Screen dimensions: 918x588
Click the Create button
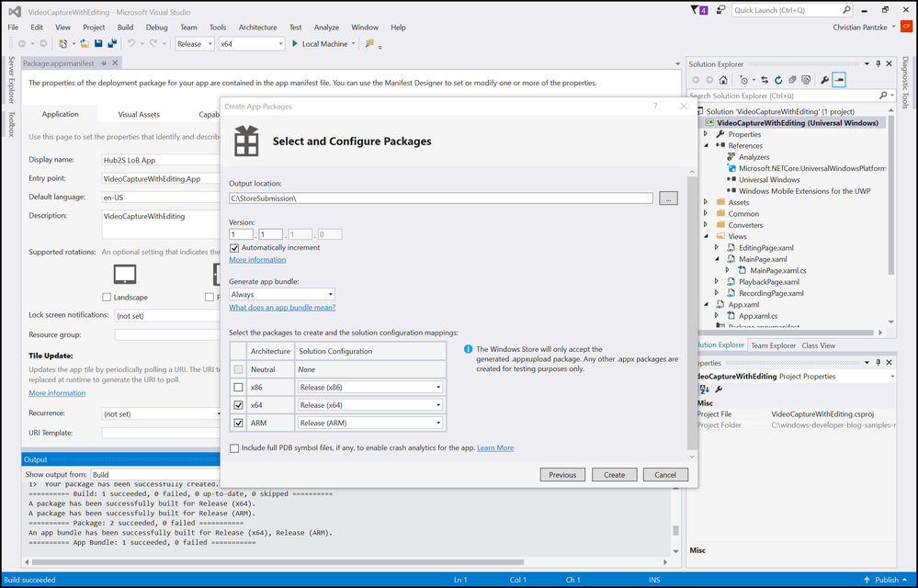614,474
